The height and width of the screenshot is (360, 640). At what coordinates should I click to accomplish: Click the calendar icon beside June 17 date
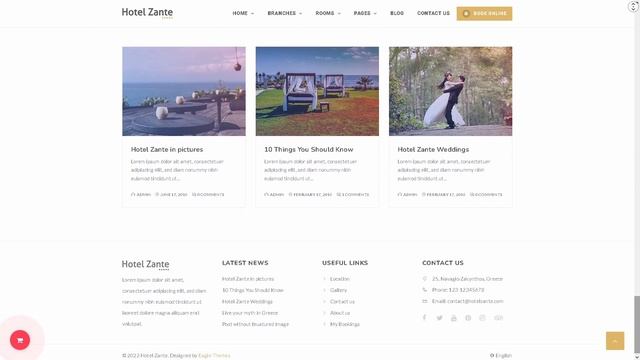click(157, 195)
